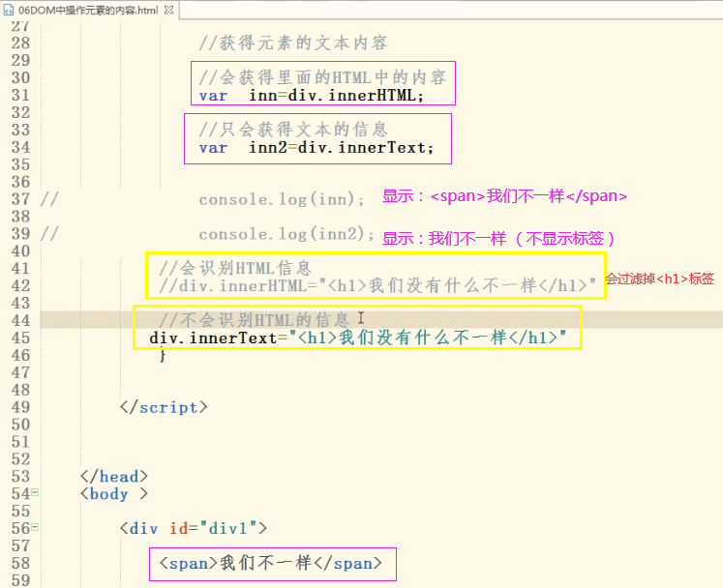The height and width of the screenshot is (588, 723).
Task: Click line number 49 in the gutter
Action: pyautogui.click(x=20, y=407)
